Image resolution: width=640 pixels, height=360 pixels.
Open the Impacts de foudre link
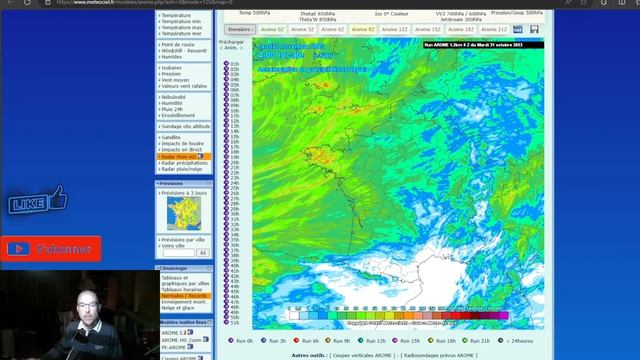coord(182,144)
